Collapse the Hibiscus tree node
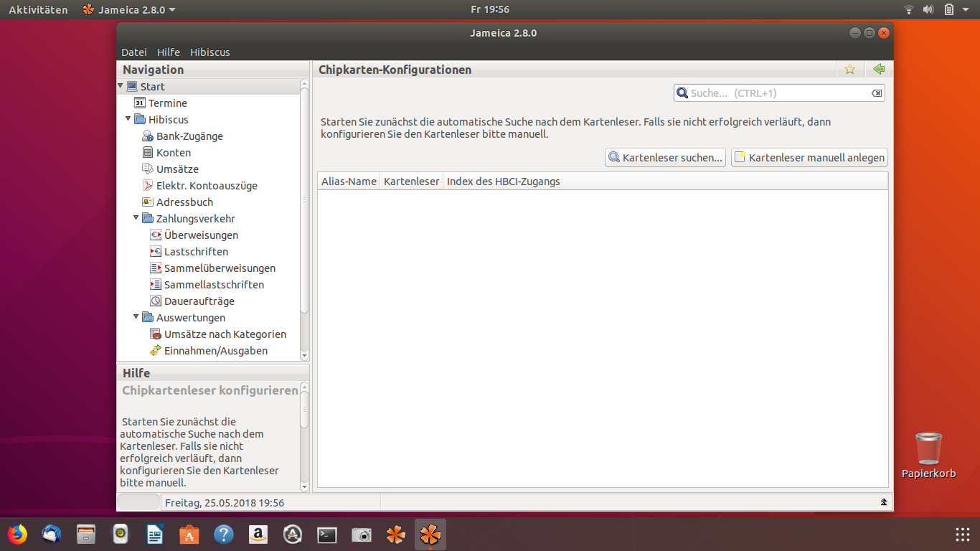This screenshot has height=551, width=980. (x=128, y=119)
